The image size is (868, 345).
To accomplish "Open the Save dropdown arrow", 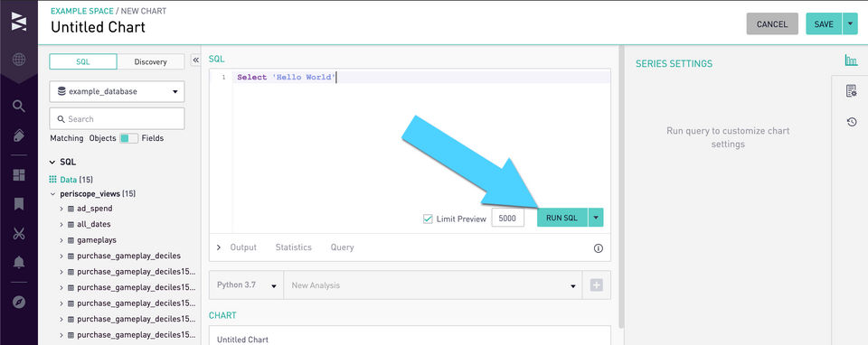I will 850,23.
